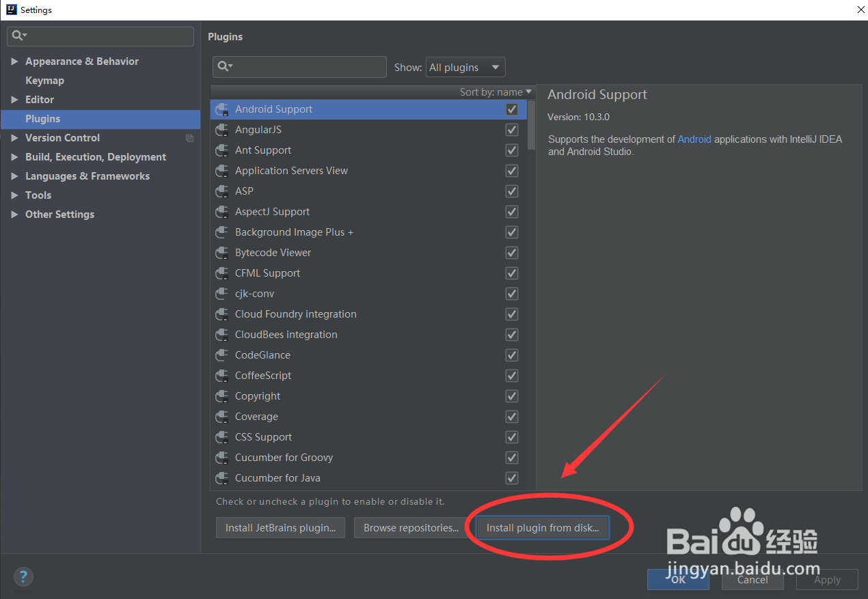Click the CloudBees integration plugin icon

click(221, 335)
